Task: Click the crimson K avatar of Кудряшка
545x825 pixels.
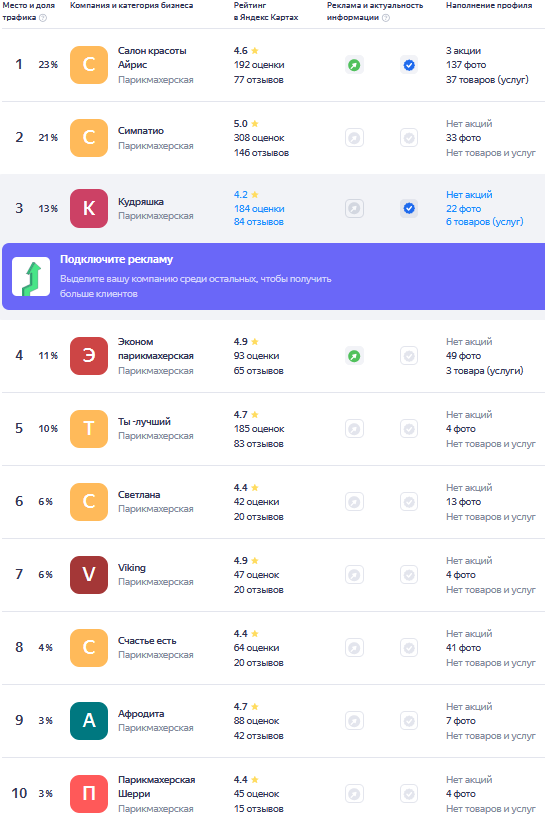Action: [89, 208]
